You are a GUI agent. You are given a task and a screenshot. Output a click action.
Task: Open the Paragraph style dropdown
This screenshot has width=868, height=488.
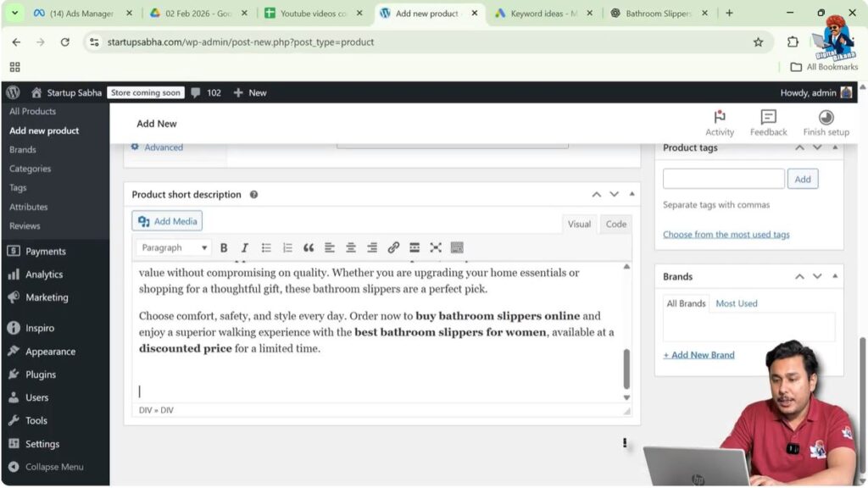click(x=172, y=247)
